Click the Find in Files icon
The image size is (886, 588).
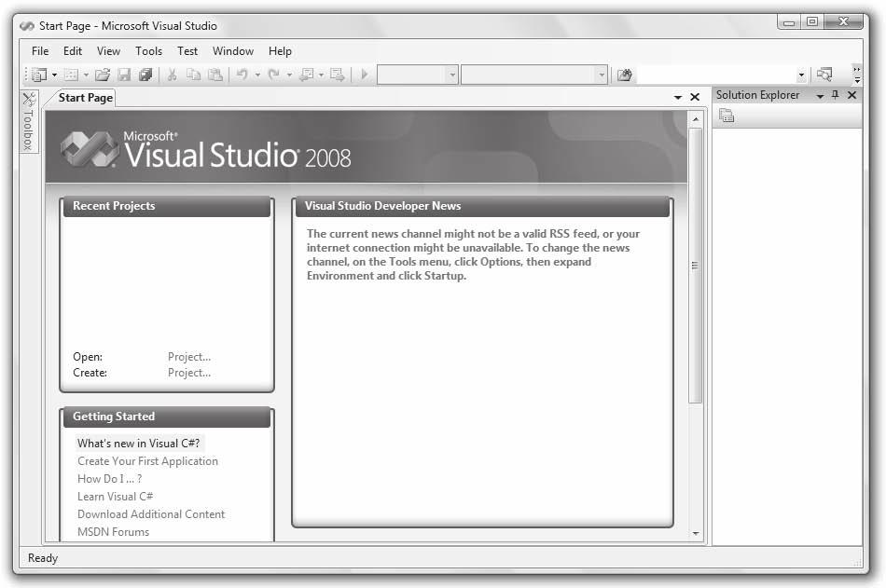[624, 75]
